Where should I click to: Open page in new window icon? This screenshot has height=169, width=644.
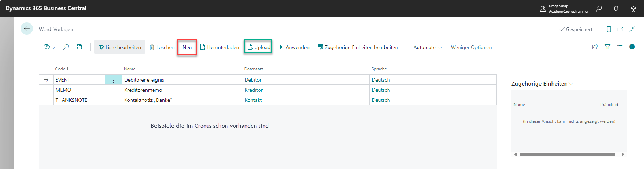pos(620,29)
